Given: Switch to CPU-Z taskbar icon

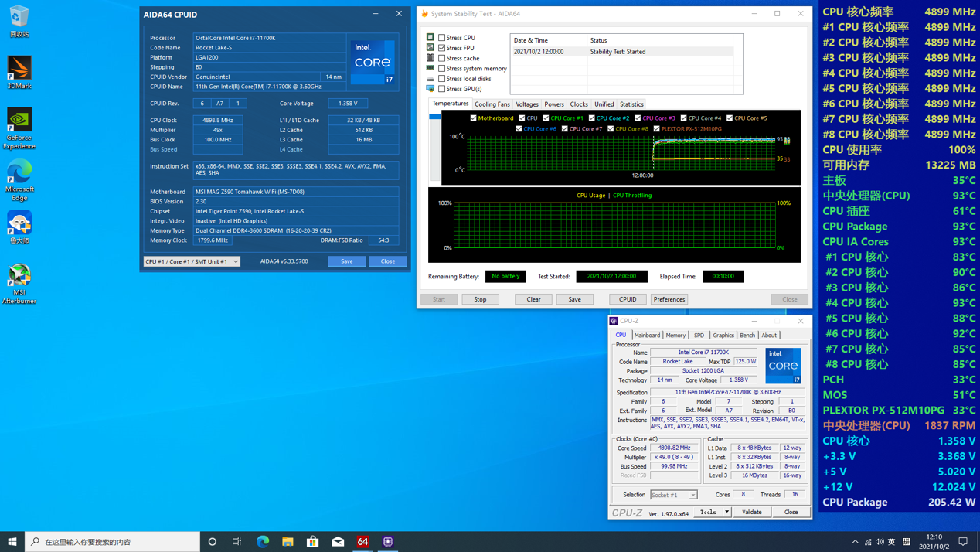Looking at the screenshot, I should (x=388, y=542).
